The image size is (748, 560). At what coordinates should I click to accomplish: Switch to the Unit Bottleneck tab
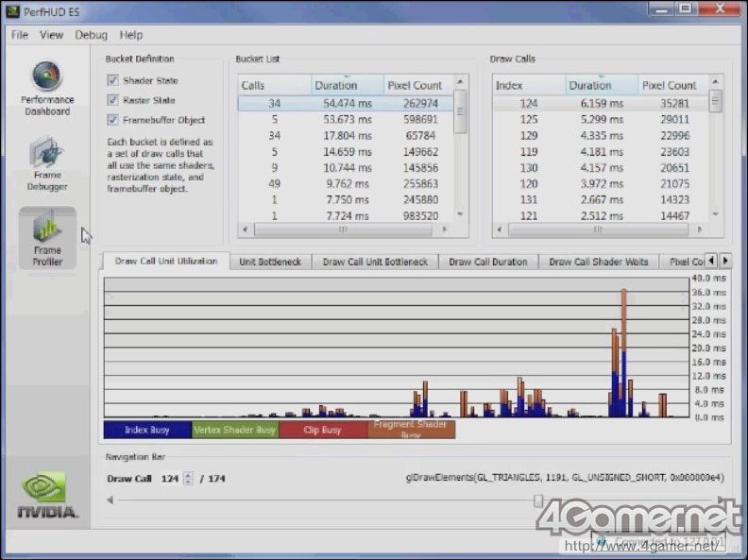[270, 262]
